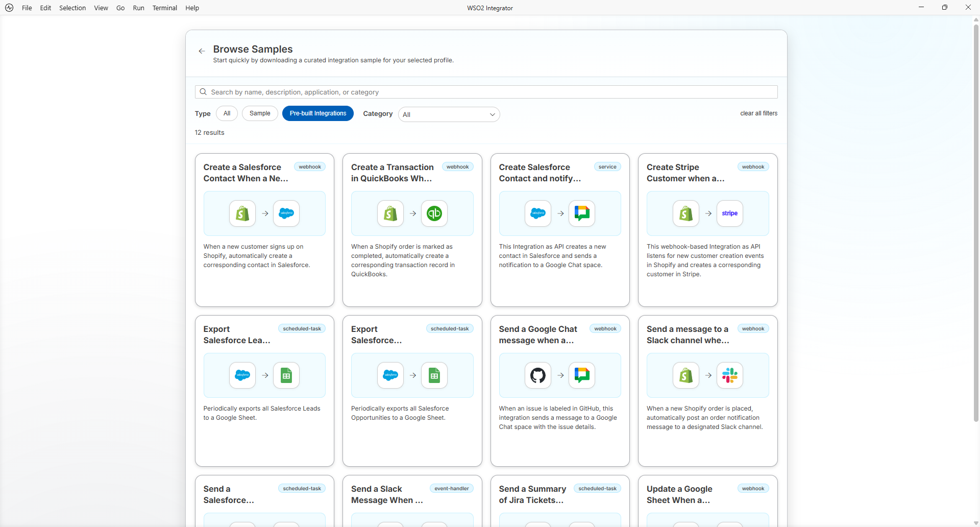Open the Help menu
The height and width of the screenshot is (527, 980).
[192, 8]
